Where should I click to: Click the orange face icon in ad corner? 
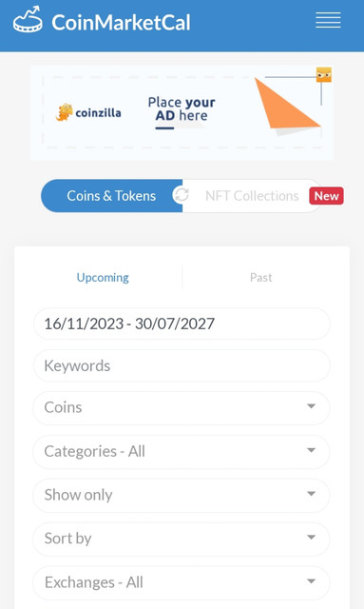point(324,74)
